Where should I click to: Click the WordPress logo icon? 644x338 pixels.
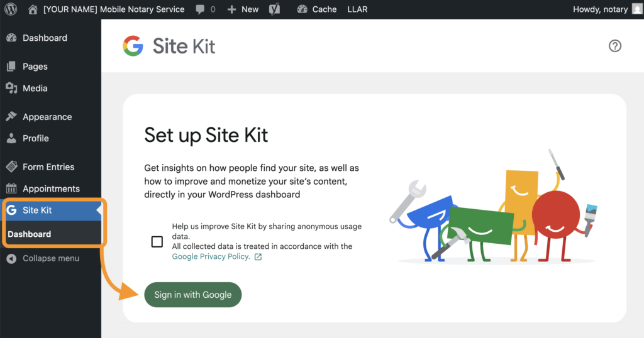point(11,9)
